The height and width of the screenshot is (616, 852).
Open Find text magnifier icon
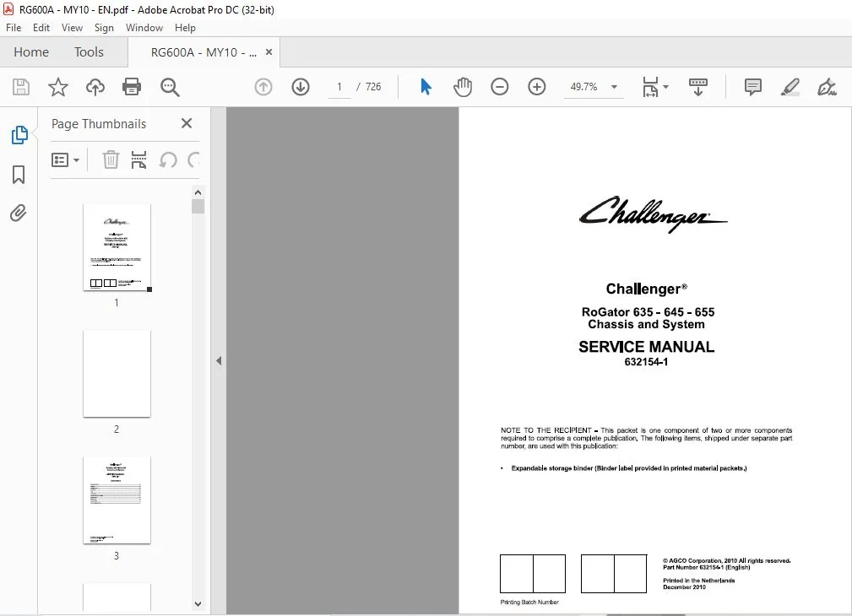pos(170,87)
